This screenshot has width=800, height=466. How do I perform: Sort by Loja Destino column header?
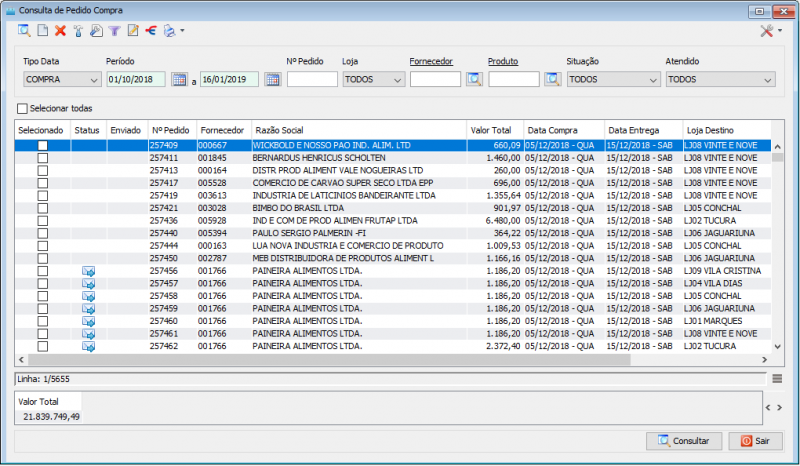727,130
